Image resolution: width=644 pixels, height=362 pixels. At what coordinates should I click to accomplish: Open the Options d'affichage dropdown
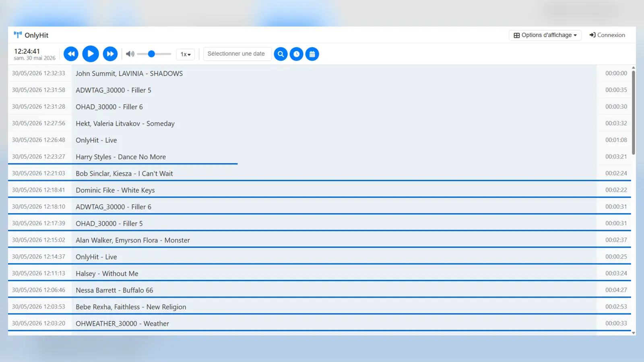(545, 35)
